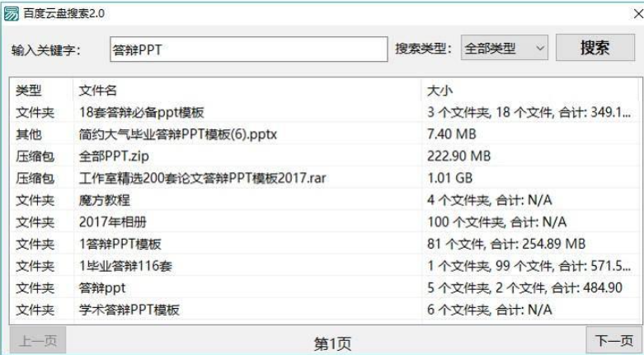This screenshot has width=644, height=355.
Task: Click the 7.40 MB size cell
Action: click(451, 134)
